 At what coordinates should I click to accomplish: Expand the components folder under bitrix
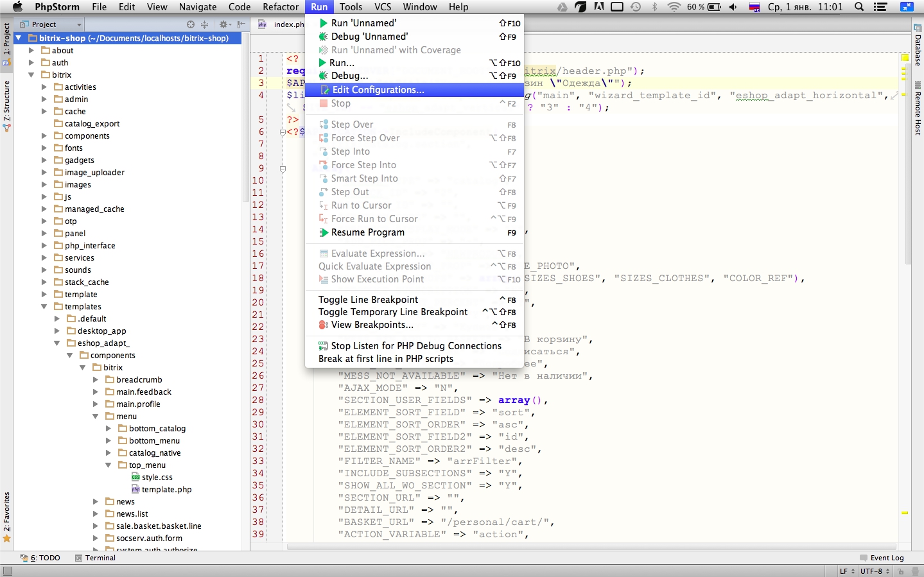pyautogui.click(x=44, y=136)
